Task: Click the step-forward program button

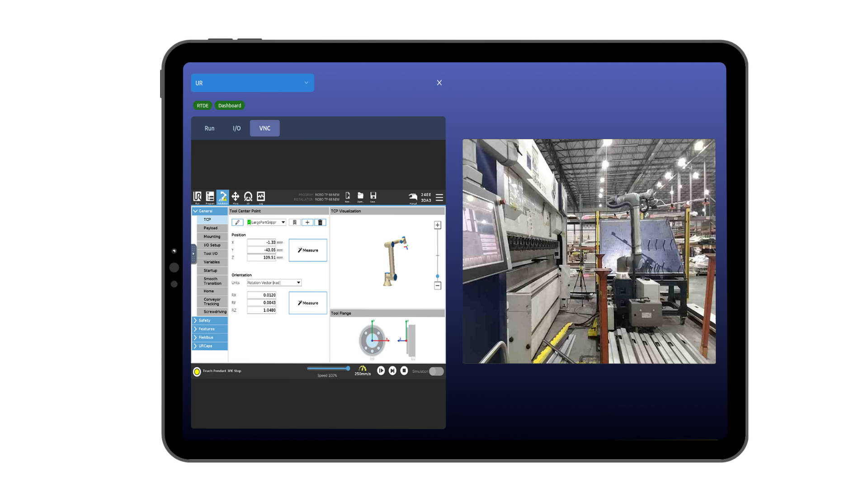Action: click(392, 371)
